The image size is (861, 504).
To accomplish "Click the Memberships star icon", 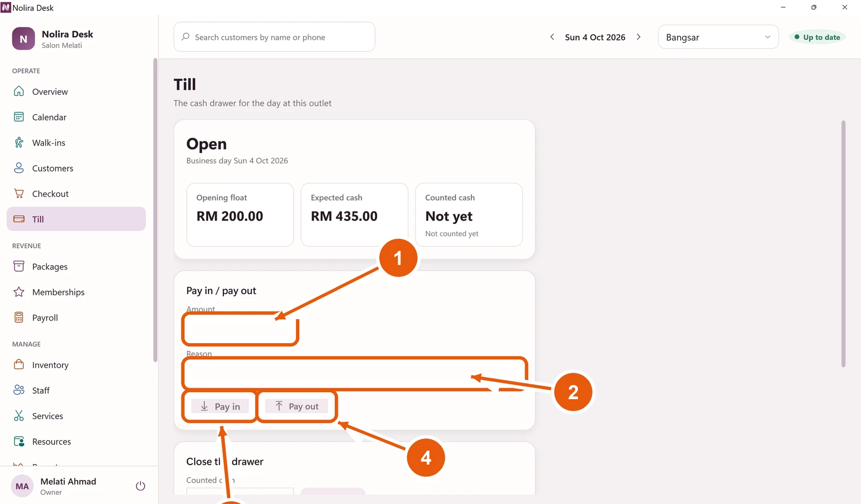I will point(19,292).
